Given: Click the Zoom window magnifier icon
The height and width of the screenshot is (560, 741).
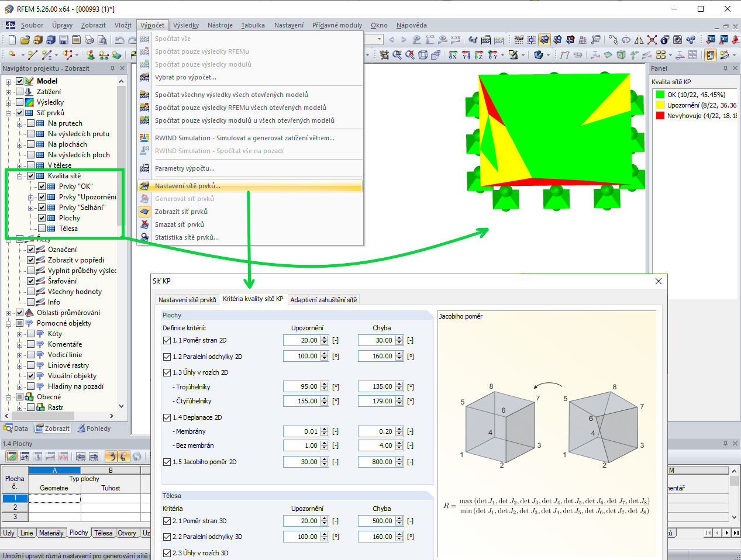Looking at the screenshot, I should point(397,55).
